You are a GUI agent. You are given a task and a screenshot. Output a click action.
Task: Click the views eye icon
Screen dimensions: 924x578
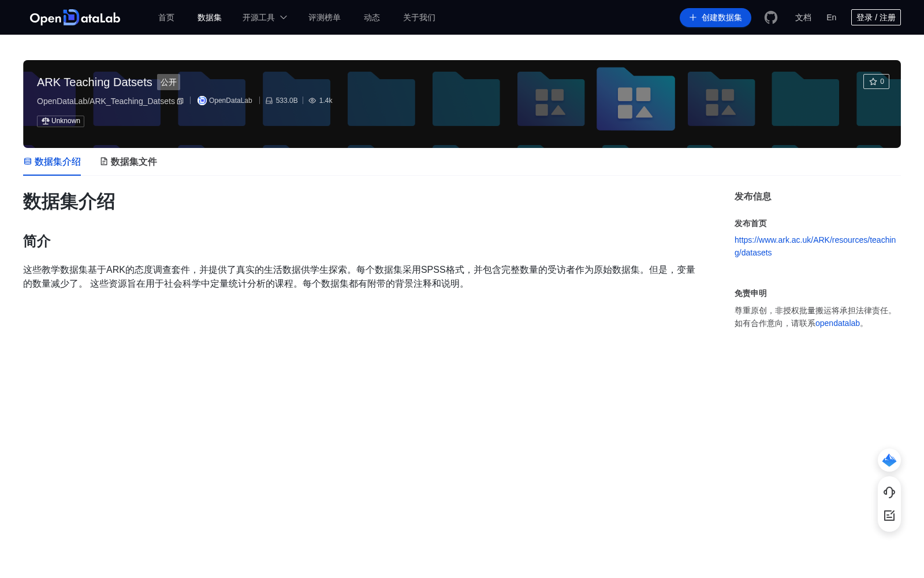tap(312, 101)
